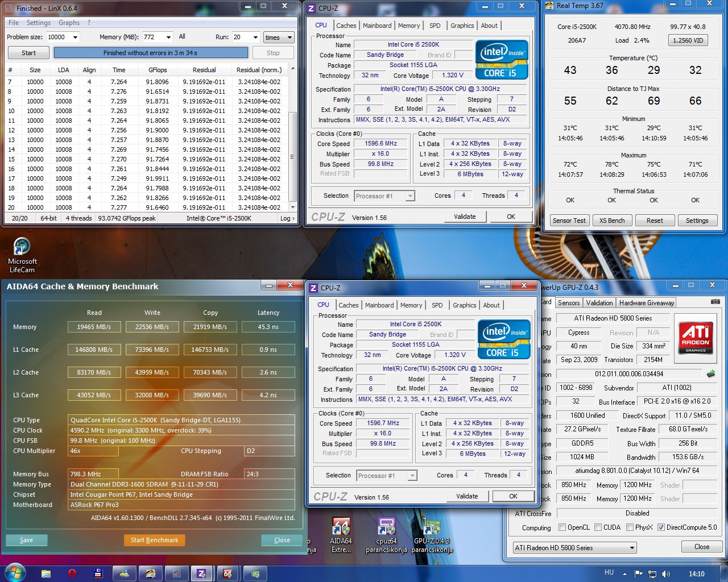This screenshot has width=728, height=582.
Task: Click the Problem size input field in LinX
Action: [59, 38]
